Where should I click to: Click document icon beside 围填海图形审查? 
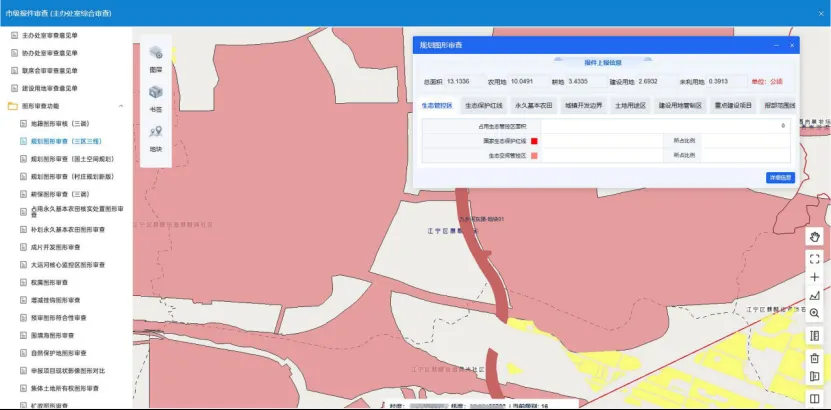23,335
